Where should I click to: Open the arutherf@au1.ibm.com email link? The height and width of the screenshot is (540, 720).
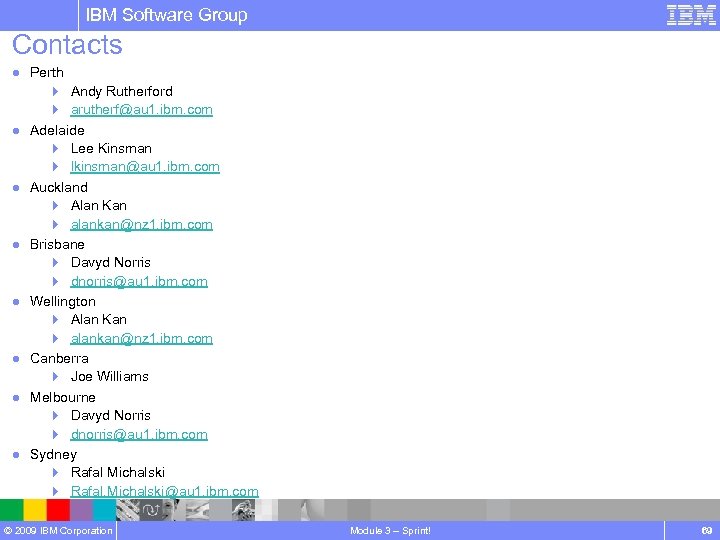pyautogui.click(x=141, y=110)
